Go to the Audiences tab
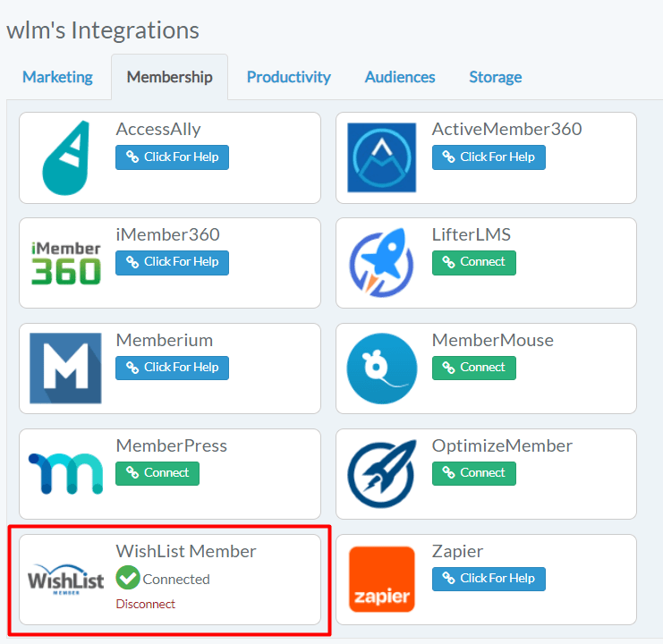The width and height of the screenshot is (663, 644). (x=400, y=77)
